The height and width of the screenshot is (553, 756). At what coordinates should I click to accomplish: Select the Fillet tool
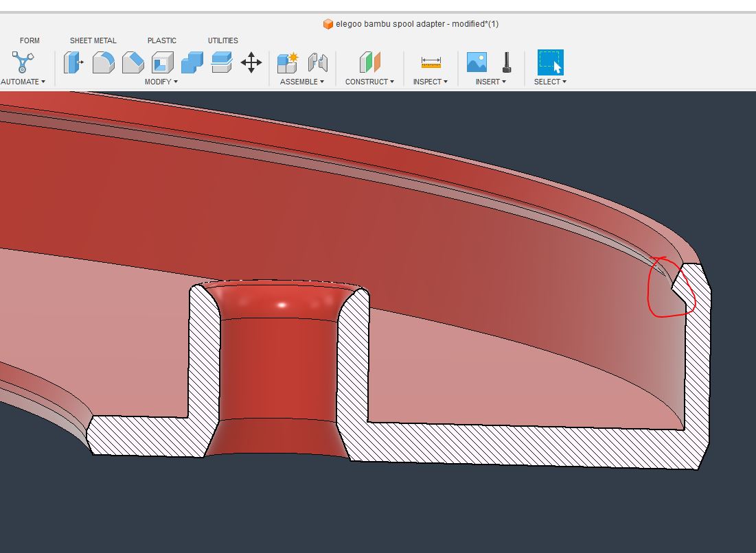103,62
